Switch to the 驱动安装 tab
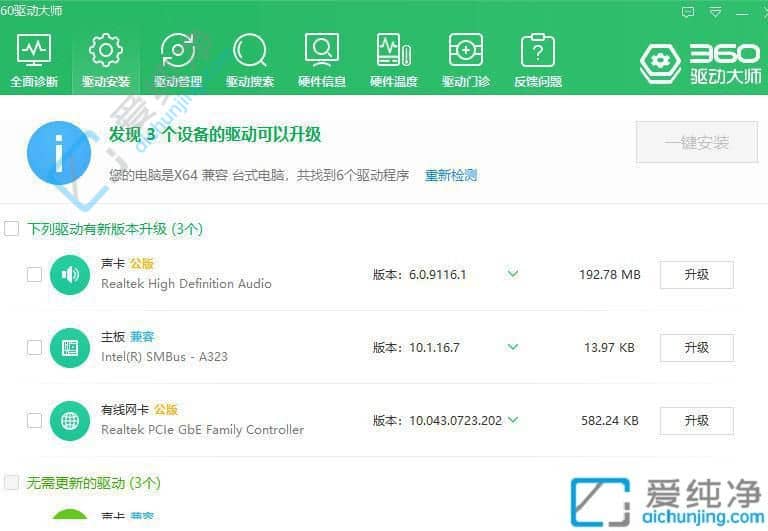The height and width of the screenshot is (531, 768). (x=106, y=61)
